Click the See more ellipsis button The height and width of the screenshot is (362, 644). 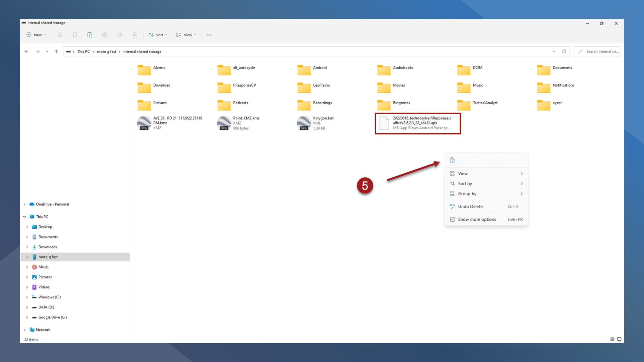tap(209, 35)
